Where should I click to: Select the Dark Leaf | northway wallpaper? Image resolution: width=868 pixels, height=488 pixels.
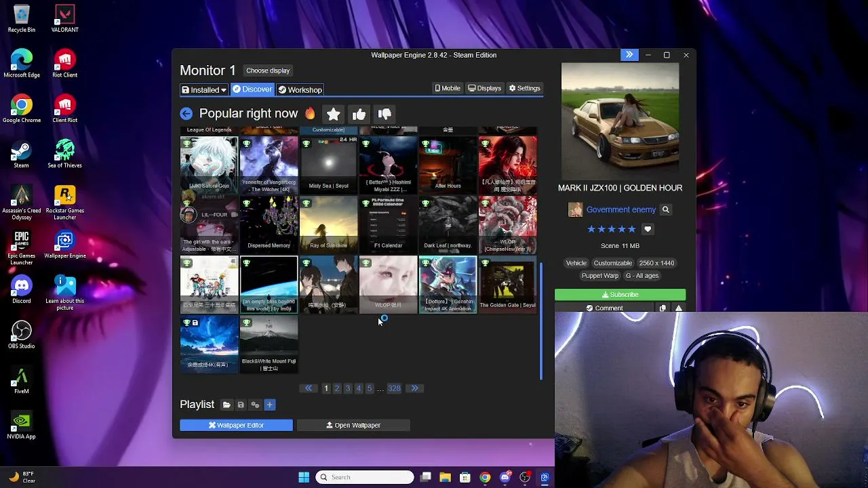click(448, 225)
